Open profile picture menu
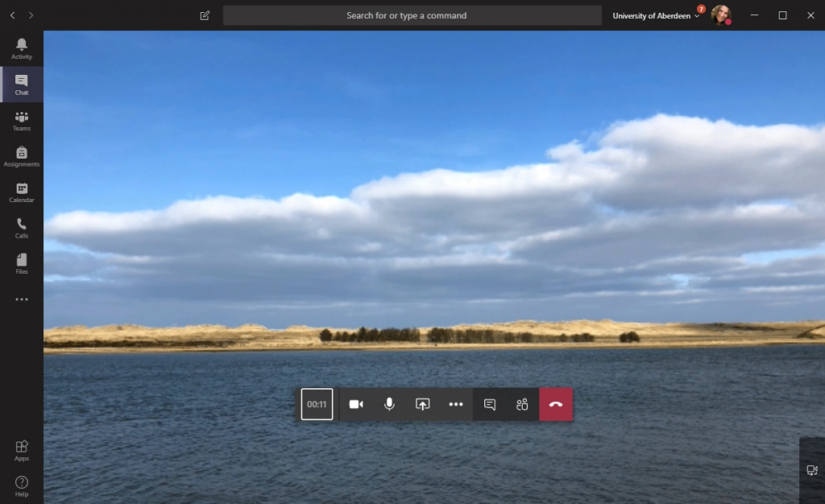 (x=720, y=15)
